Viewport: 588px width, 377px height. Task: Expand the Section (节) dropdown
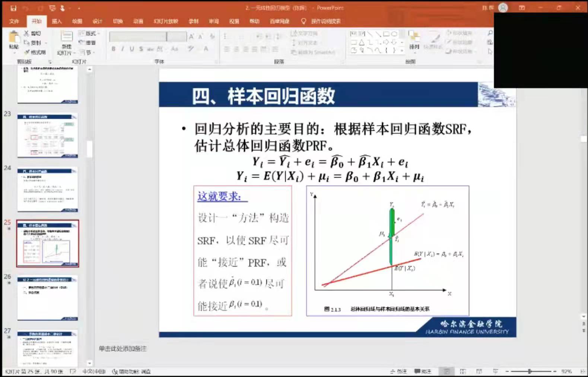[87, 52]
